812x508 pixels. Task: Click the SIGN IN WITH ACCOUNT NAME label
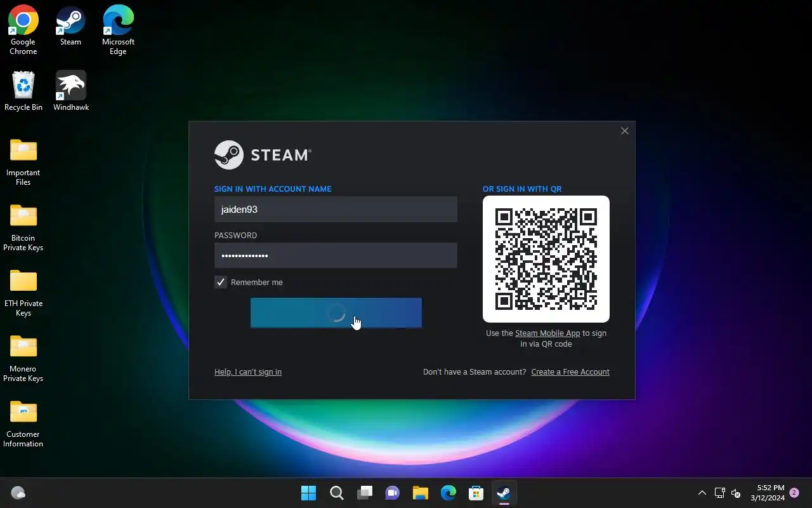[273, 189]
